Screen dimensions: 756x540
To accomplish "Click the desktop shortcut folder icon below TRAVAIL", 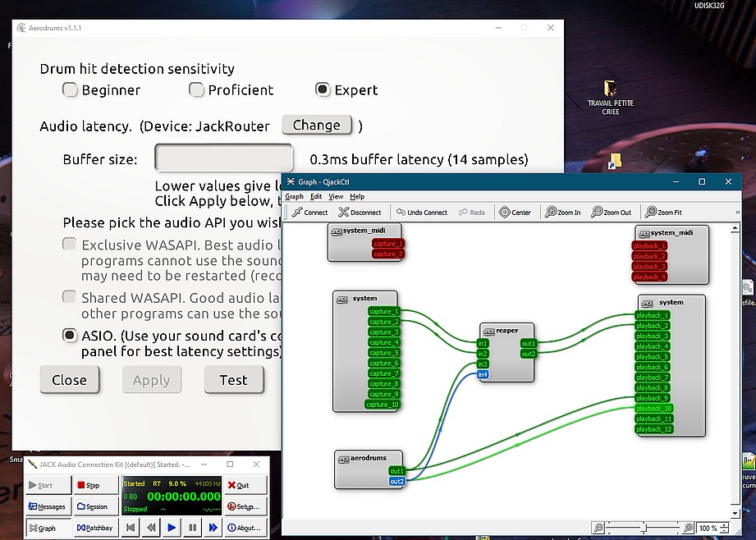I will tap(615, 161).
